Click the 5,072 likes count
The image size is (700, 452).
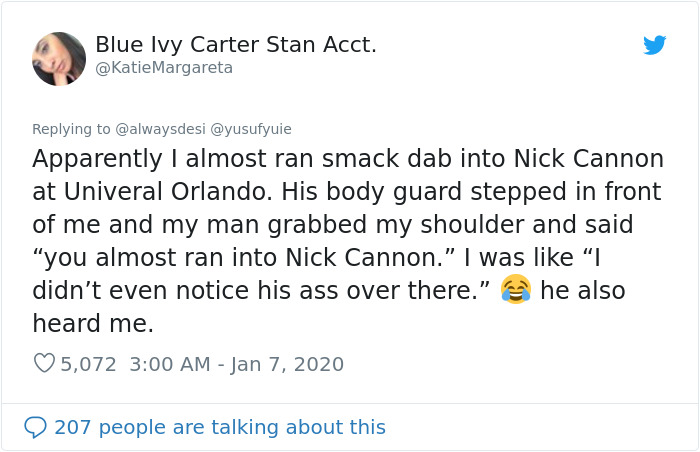pos(89,364)
